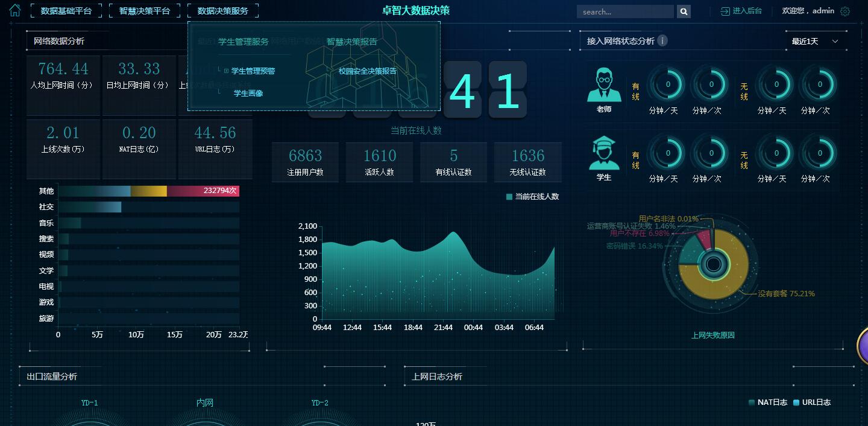Image resolution: width=868 pixels, height=426 pixels.
Task: Expand the 学生管理预警 tree node
Action: tap(227, 71)
